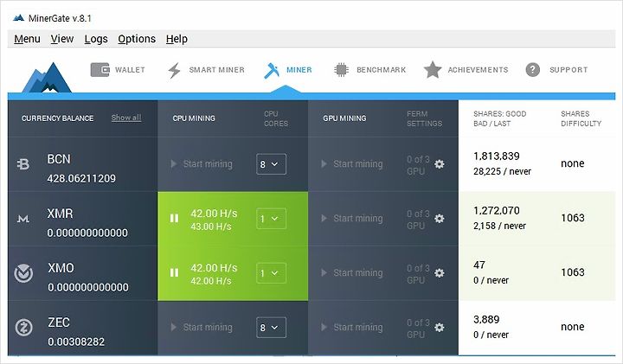623x364 pixels.
Task: Click the Achievements star icon
Action: (x=433, y=70)
